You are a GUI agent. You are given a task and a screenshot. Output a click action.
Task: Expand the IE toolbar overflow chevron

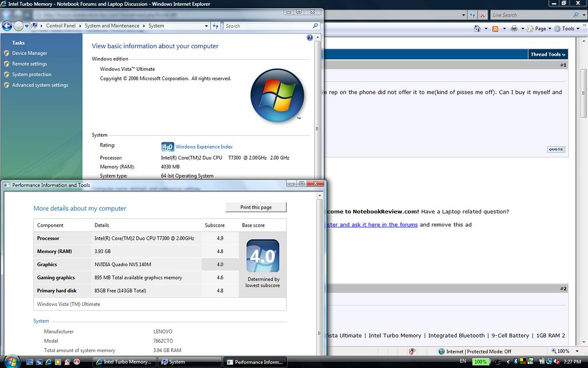coord(584,26)
